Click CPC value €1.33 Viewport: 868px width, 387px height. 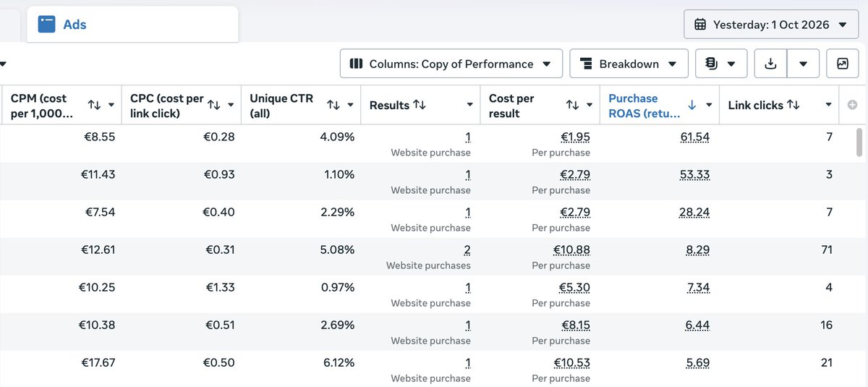219,287
